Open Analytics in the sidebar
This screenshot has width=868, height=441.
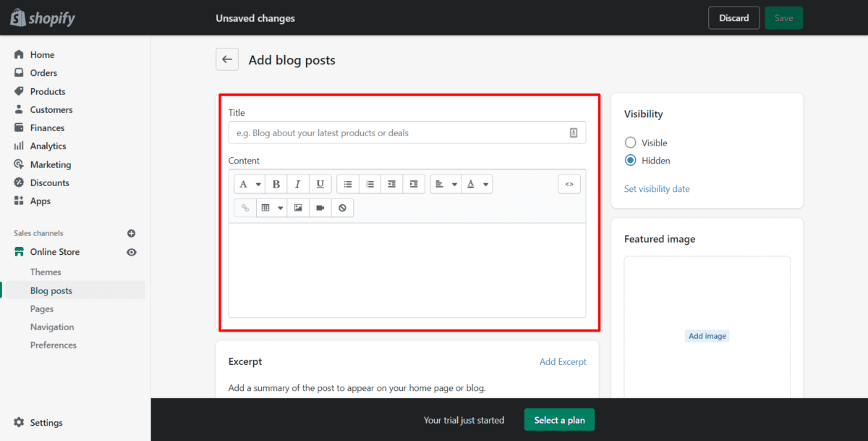(48, 146)
